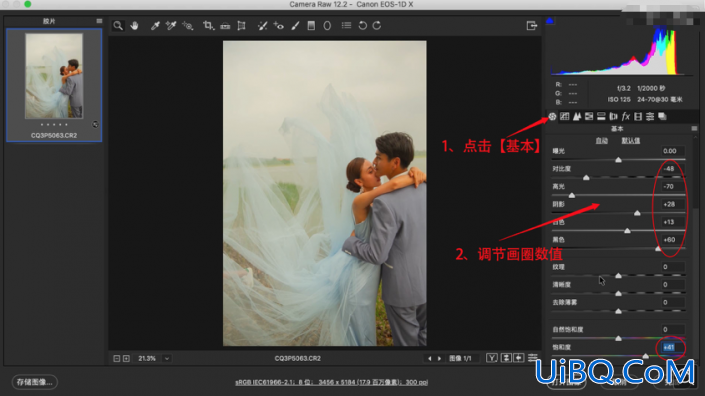The image size is (705, 396).
Task: Select the Red Eye Removal tool
Action: tap(279, 26)
